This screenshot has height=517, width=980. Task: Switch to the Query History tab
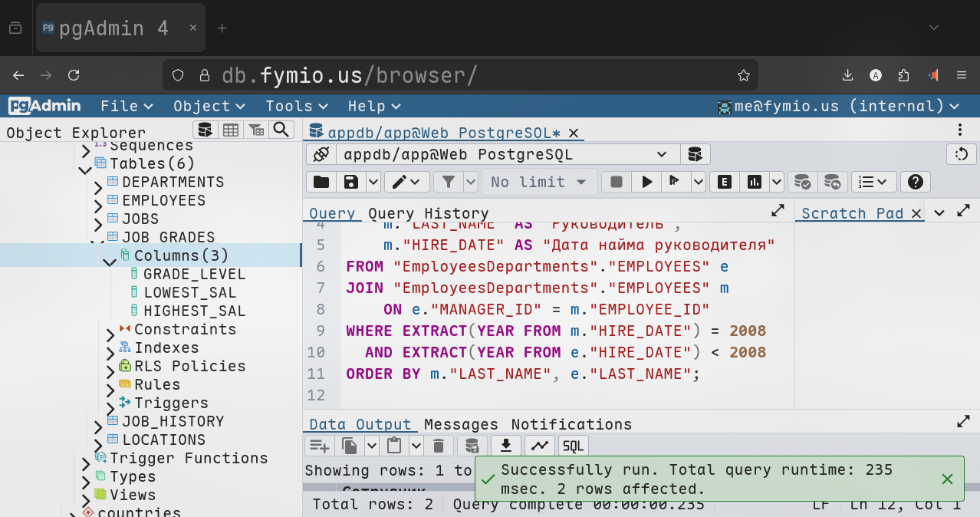428,213
